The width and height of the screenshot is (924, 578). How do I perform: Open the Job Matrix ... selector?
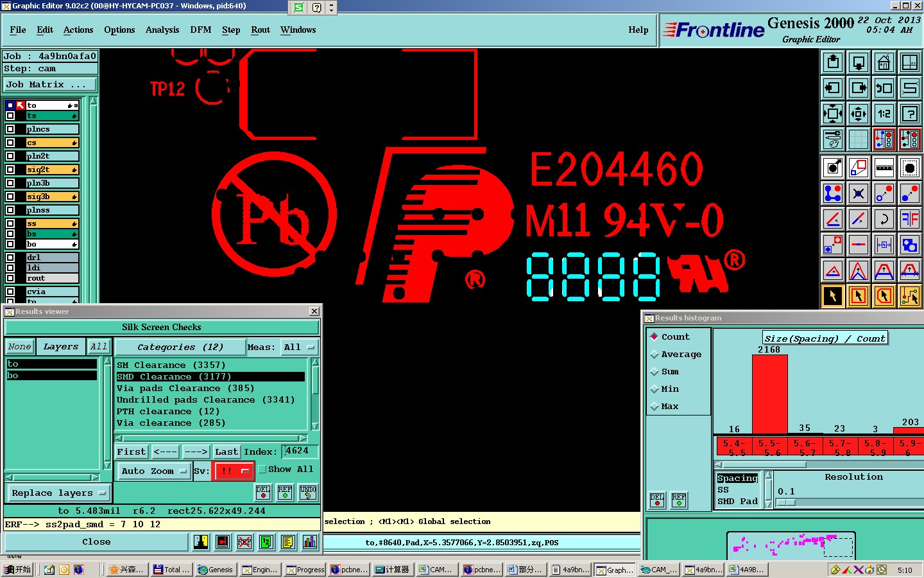click(50, 85)
